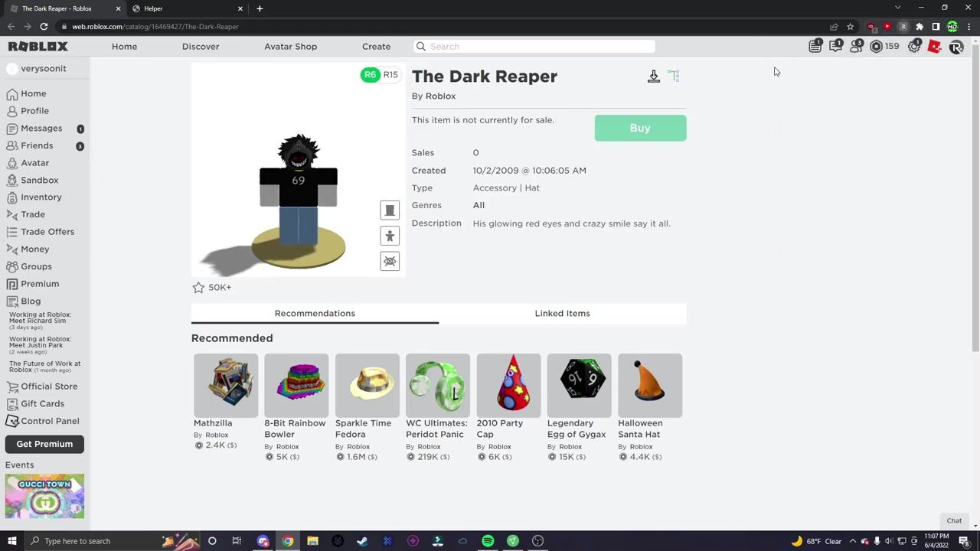
Task: Switch avatar preview to R15
Action: tap(390, 75)
